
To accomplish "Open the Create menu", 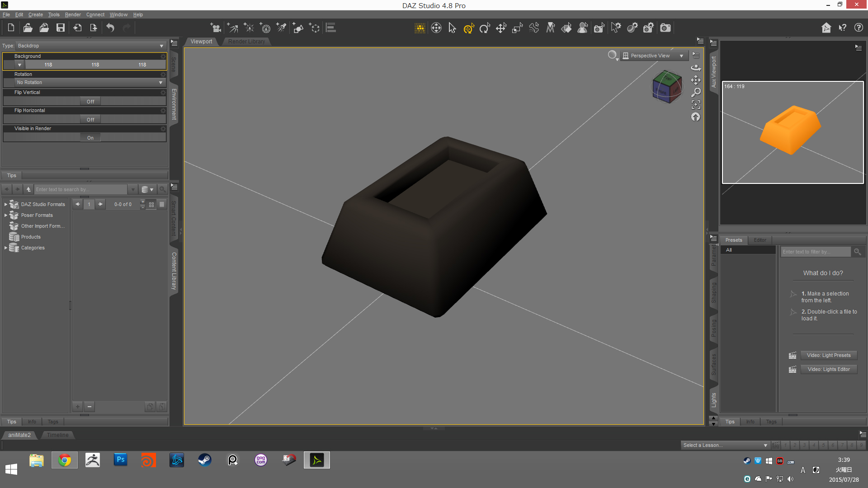I will (x=36, y=14).
